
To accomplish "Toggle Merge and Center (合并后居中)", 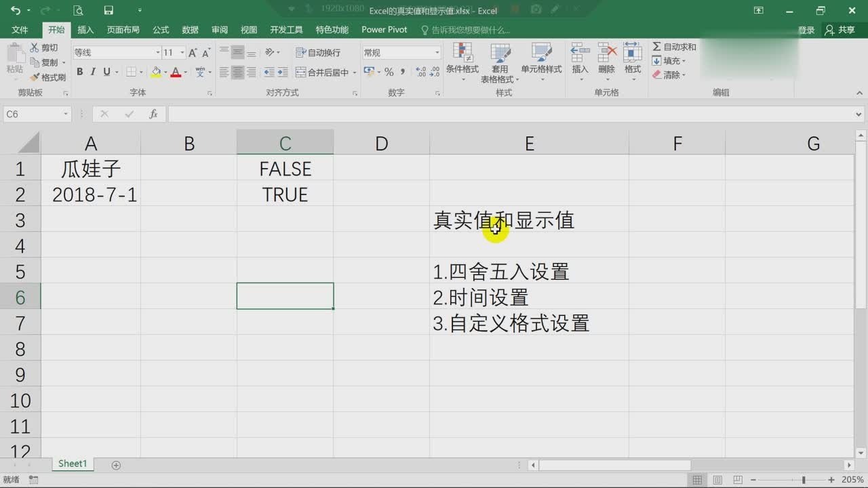I will point(322,72).
